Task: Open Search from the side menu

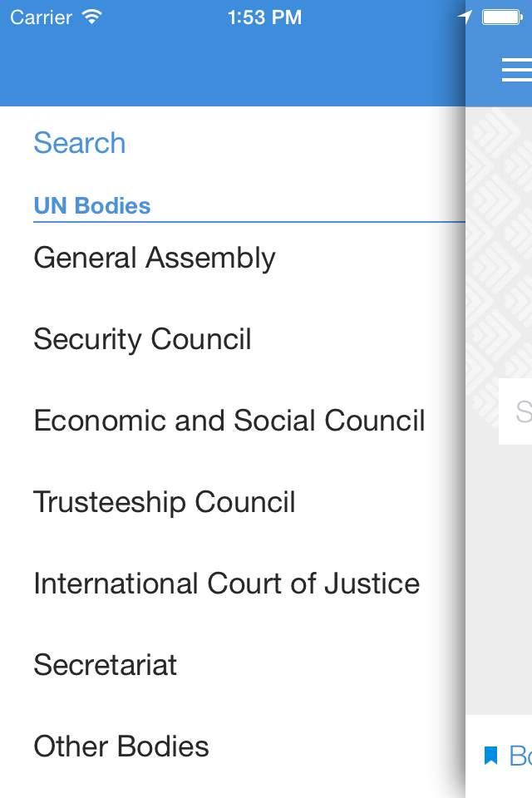Action: (x=80, y=143)
